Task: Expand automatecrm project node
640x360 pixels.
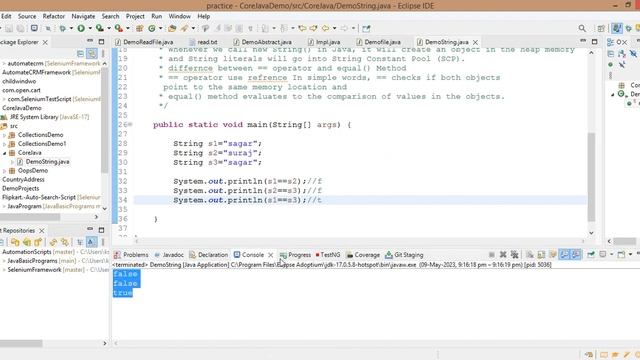Action: tap(4, 64)
